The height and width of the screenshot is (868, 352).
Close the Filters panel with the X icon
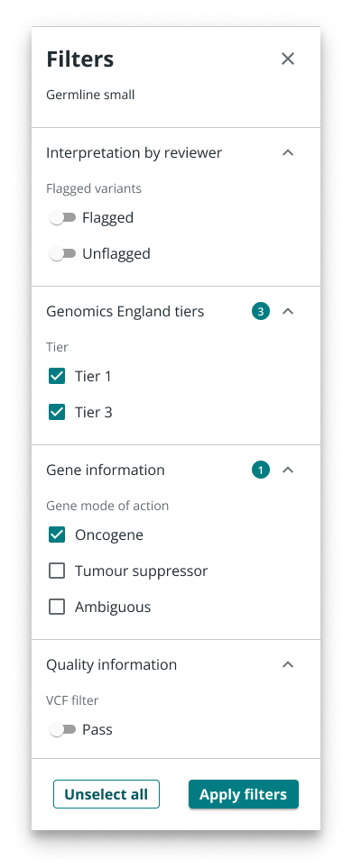point(288,59)
